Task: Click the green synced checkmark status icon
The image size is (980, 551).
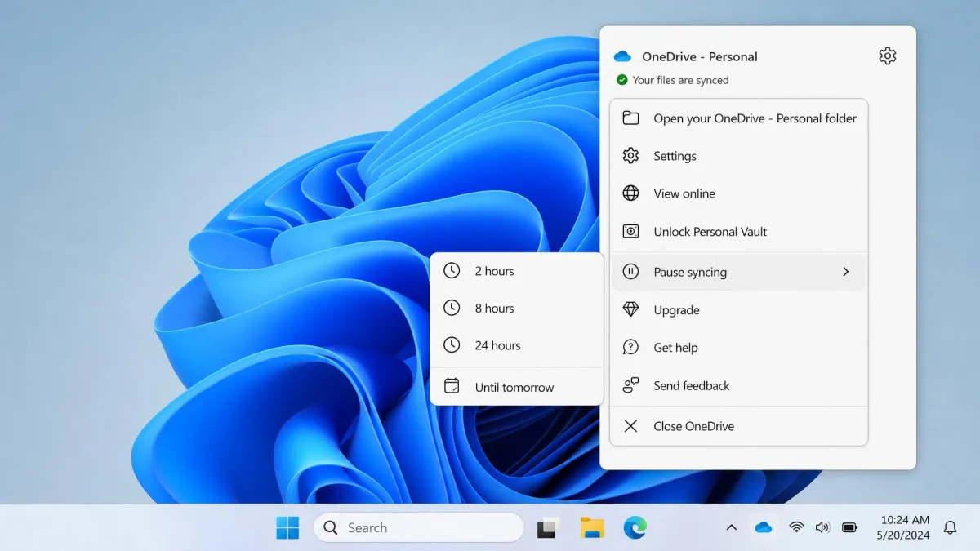Action: click(x=622, y=80)
